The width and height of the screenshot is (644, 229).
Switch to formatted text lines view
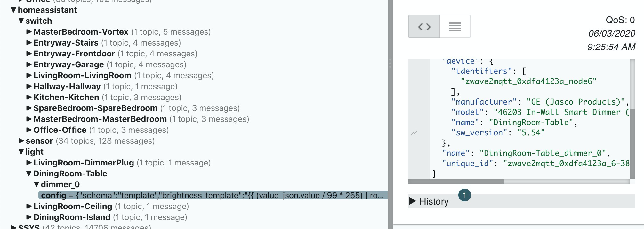click(455, 26)
